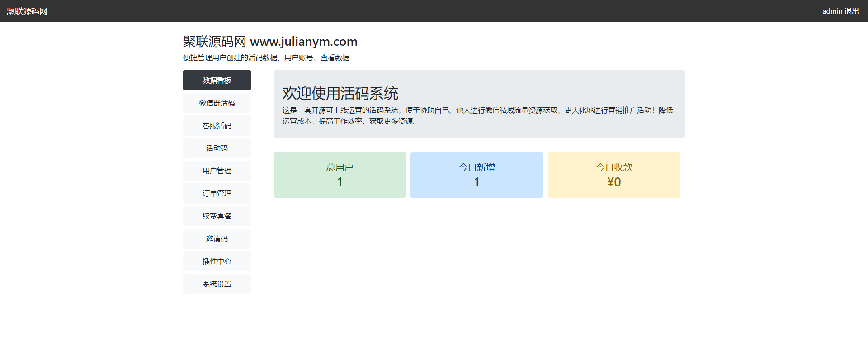Open 用户管理 user management
This screenshot has width=868, height=338.
(217, 171)
